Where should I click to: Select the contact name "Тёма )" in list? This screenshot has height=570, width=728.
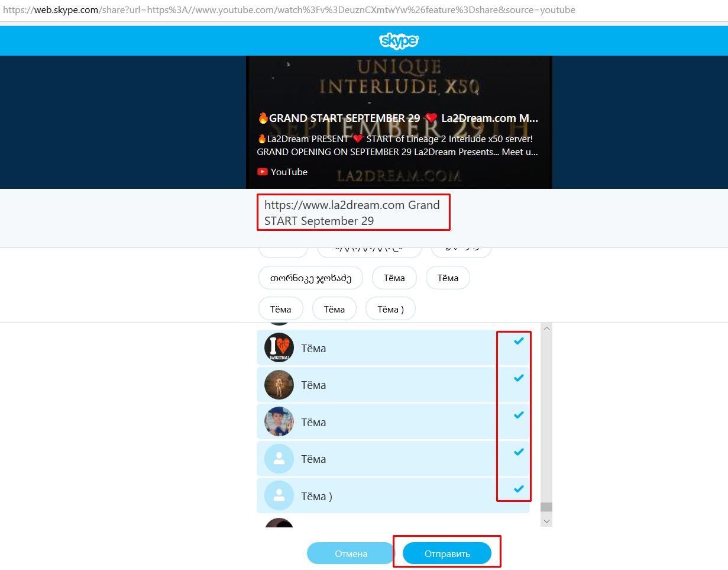pos(317,496)
